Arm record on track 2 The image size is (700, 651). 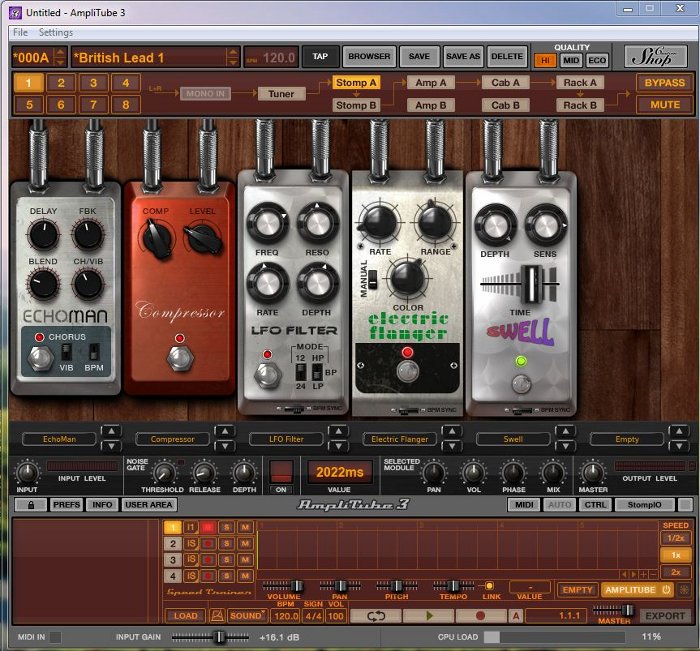tap(208, 543)
